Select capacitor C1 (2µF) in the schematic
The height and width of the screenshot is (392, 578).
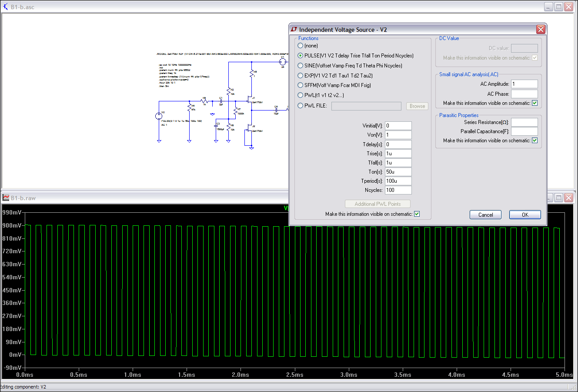[x=221, y=101]
